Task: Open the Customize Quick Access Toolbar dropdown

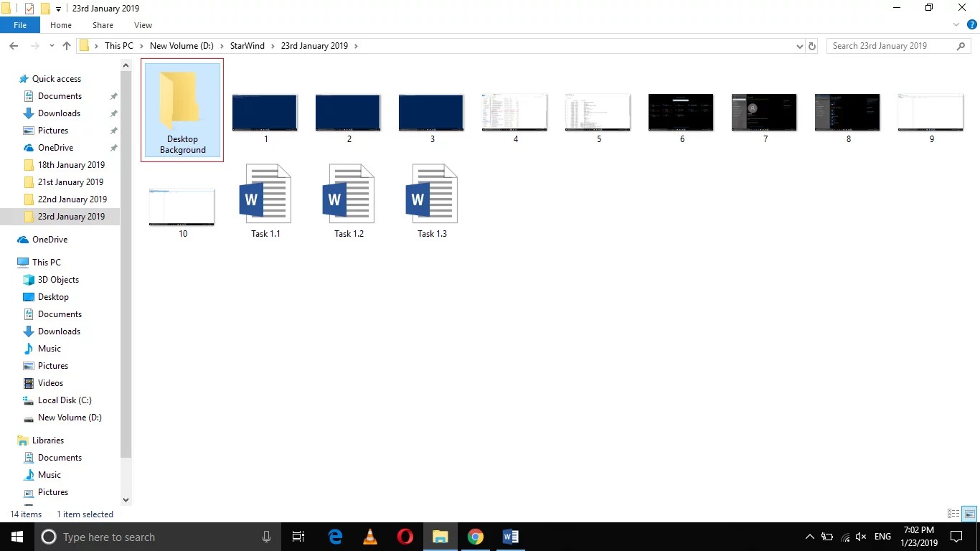Action: pos(57,8)
